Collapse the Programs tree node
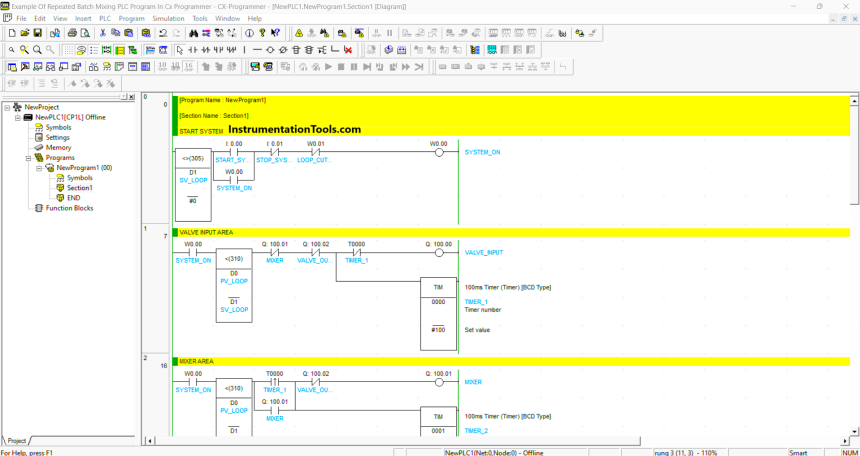This screenshot has width=860, height=456. coord(29,157)
